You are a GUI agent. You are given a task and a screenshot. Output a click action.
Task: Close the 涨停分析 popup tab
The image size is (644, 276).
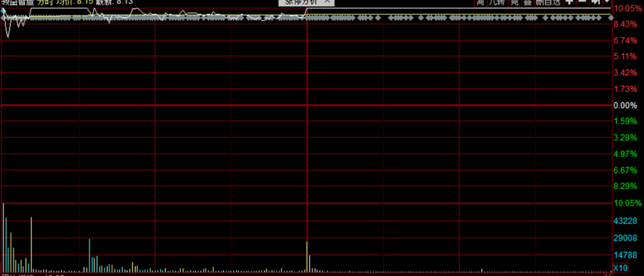(x=327, y=1)
